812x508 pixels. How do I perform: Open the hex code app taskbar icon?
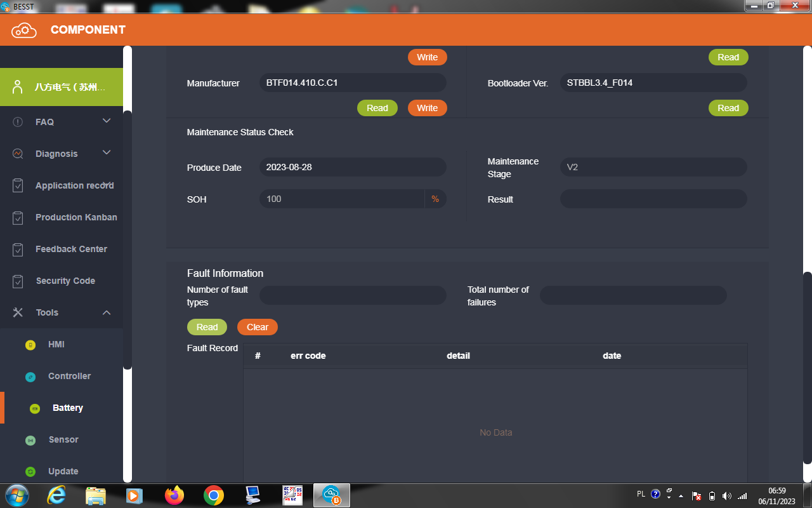point(292,495)
